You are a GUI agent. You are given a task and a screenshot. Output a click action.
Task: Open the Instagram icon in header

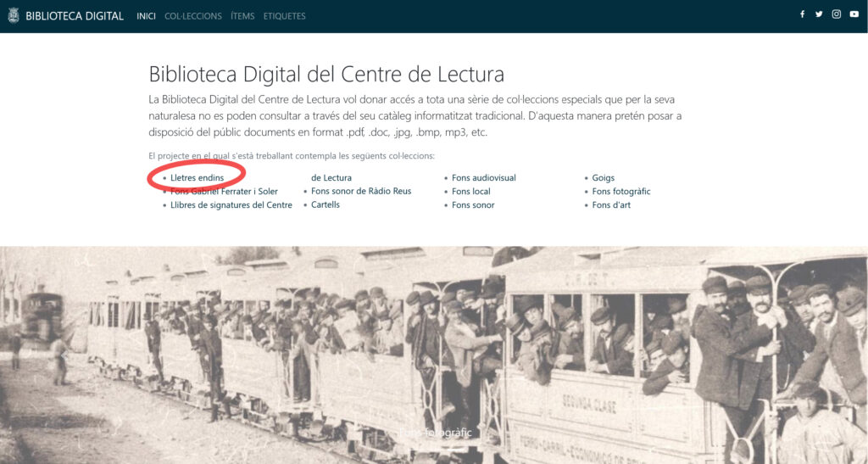836,14
